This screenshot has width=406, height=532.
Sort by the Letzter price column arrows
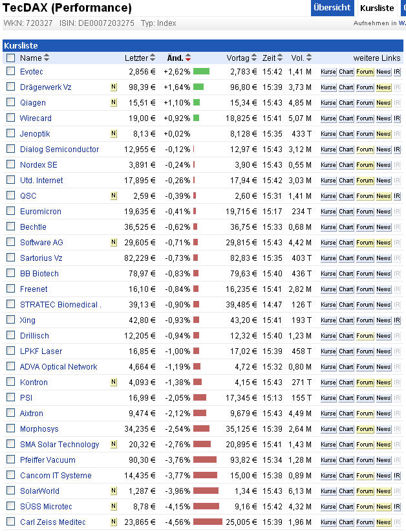click(153, 58)
